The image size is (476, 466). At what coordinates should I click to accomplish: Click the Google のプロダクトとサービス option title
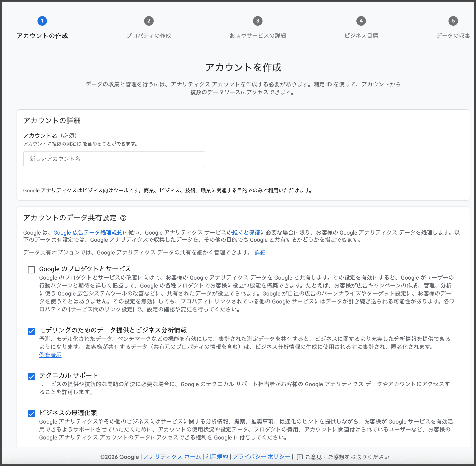tap(85, 269)
